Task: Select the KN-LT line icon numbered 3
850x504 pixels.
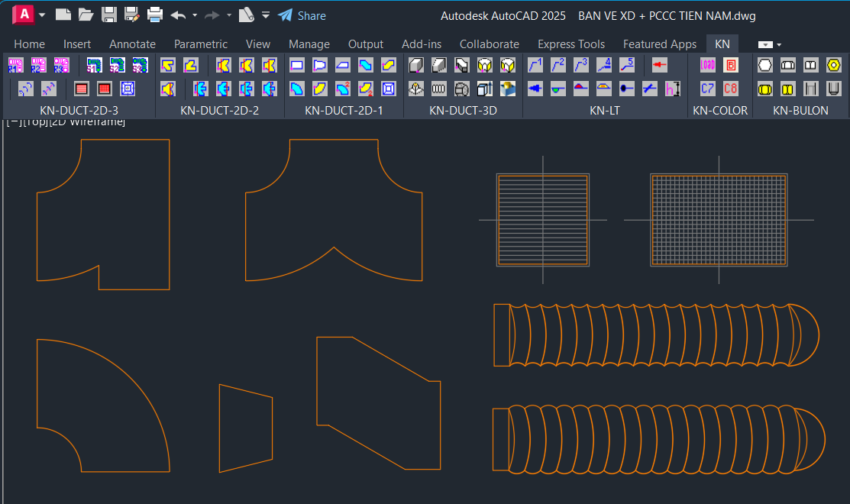Action: point(580,66)
